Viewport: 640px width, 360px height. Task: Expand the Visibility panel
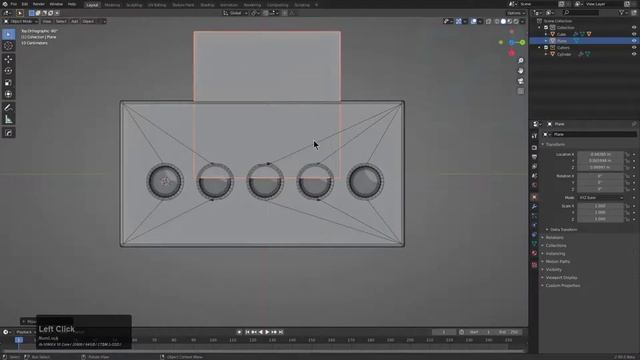coord(553,270)
